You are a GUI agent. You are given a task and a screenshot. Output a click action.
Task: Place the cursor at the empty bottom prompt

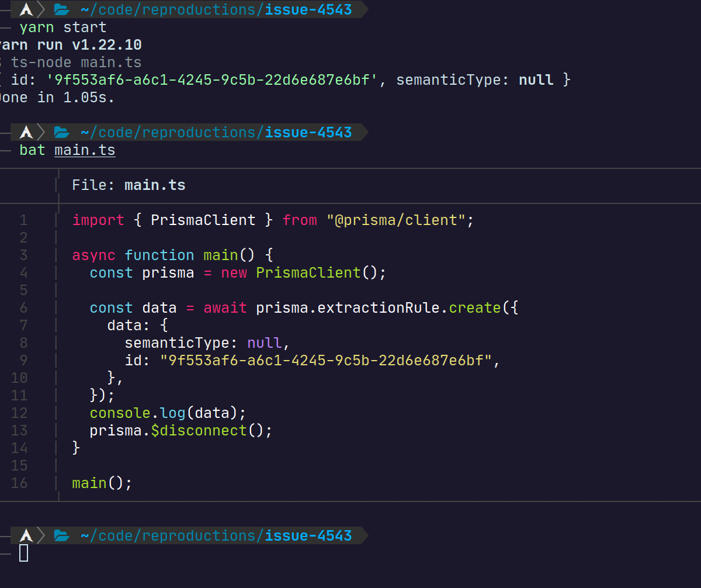point(23,552)
